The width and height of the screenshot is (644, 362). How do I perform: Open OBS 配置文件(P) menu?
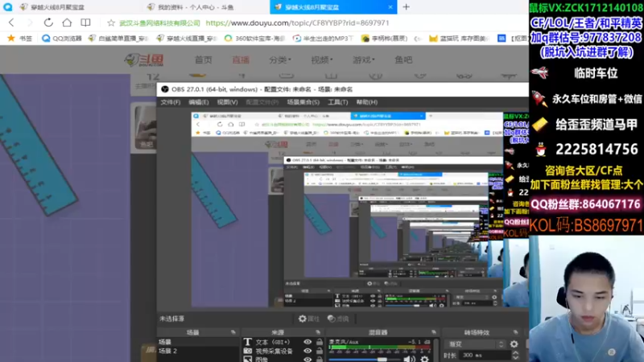pyautogui.click(x=262, y=102)
